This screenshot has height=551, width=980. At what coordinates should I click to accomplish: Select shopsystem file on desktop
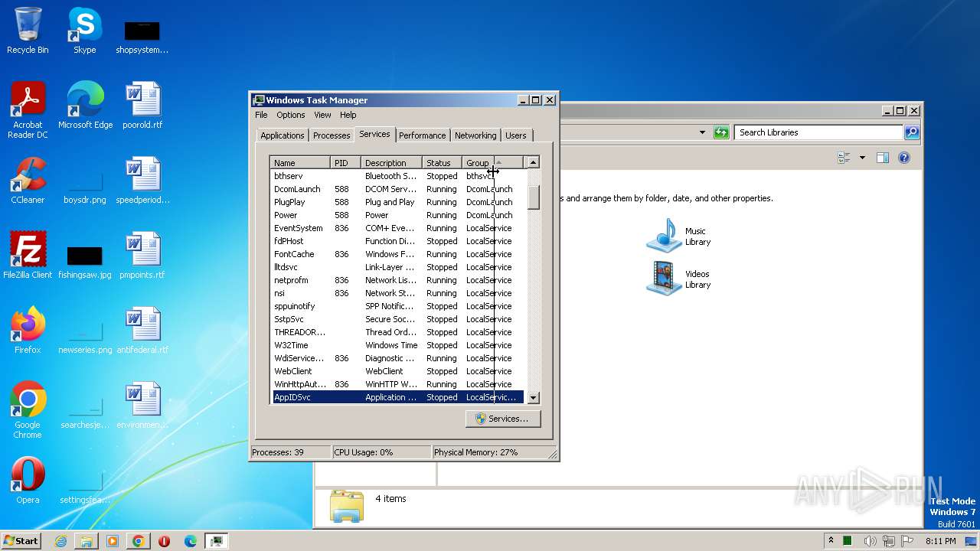coord(142,35)
